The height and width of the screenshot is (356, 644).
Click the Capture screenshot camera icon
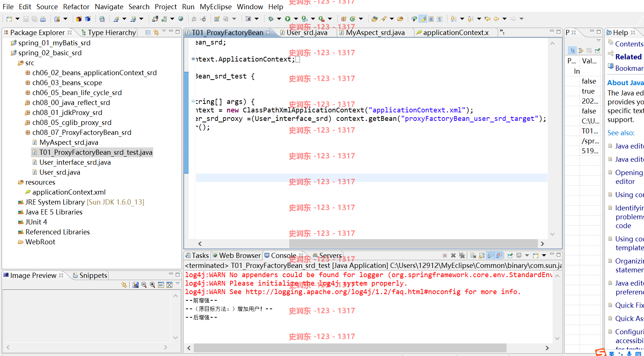[248, 19]
